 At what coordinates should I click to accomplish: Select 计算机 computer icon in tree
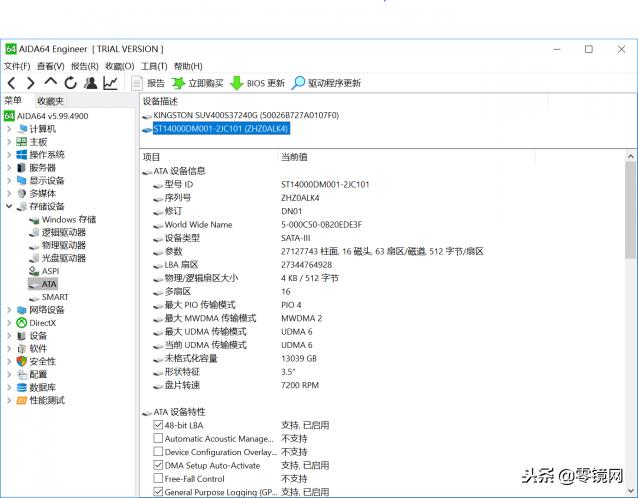22,129
